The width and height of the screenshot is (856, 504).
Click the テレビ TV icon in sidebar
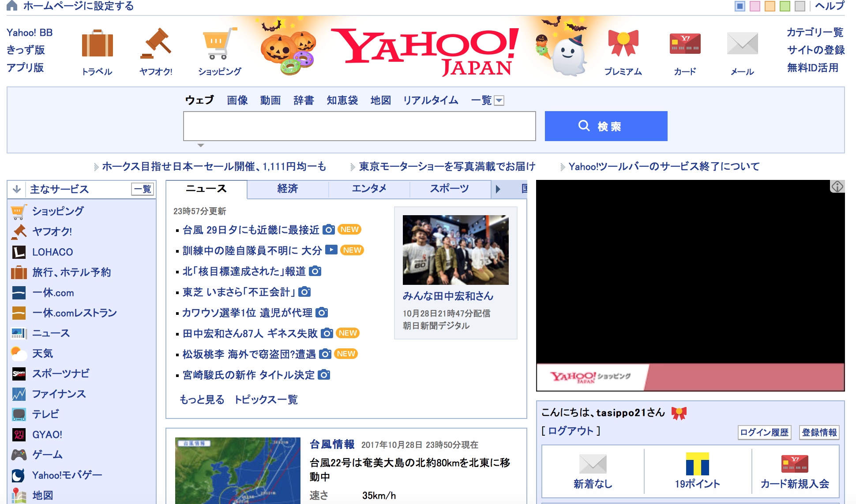(19, 414)
